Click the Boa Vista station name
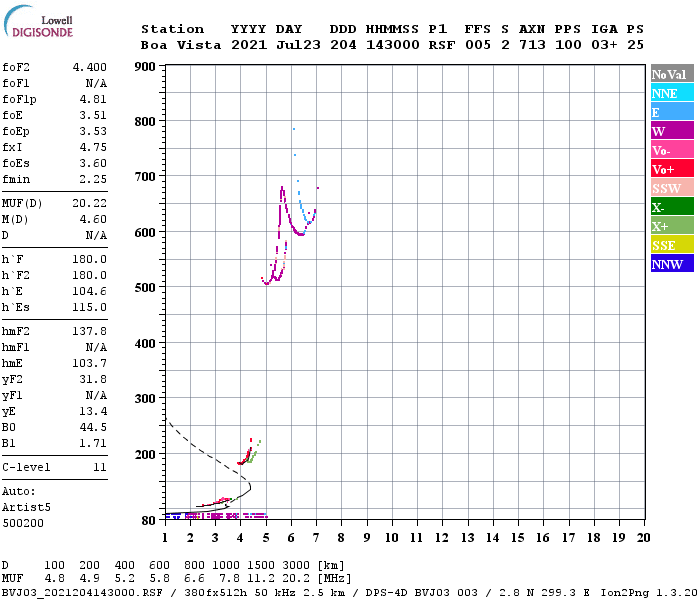This screenshot has height=600, width=700. pyautogui.click(x=181, y=45)
